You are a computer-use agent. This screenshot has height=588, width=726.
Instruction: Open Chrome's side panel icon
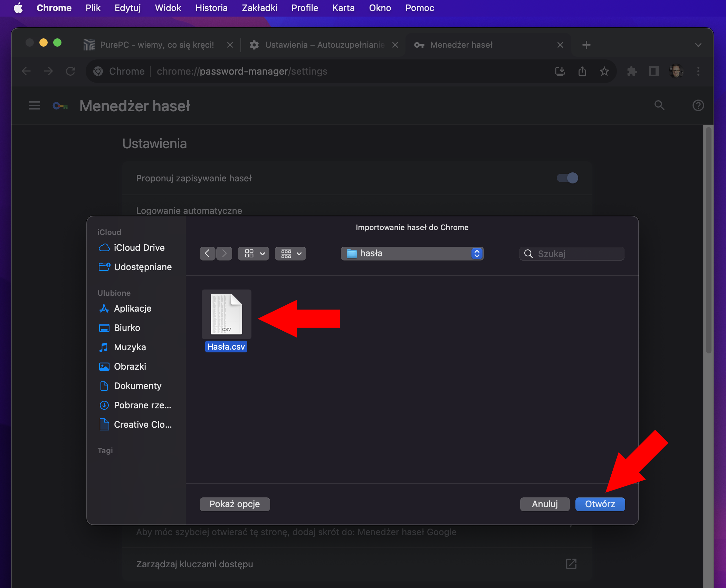tap(653, 71)
